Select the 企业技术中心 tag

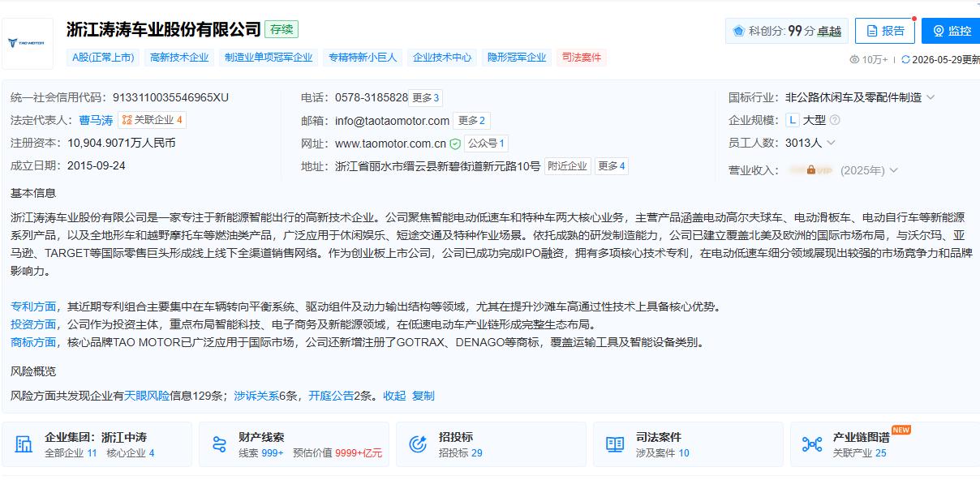coord(442,58)
